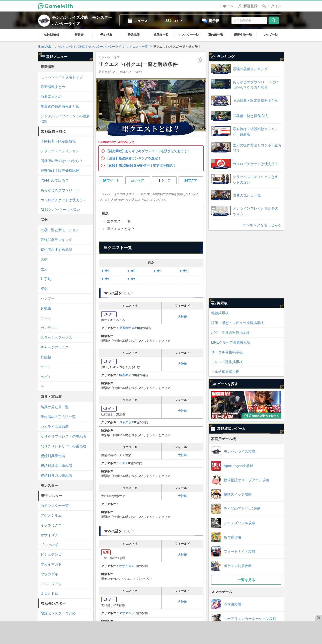Jump to ★1 quest section

[106, 271]
